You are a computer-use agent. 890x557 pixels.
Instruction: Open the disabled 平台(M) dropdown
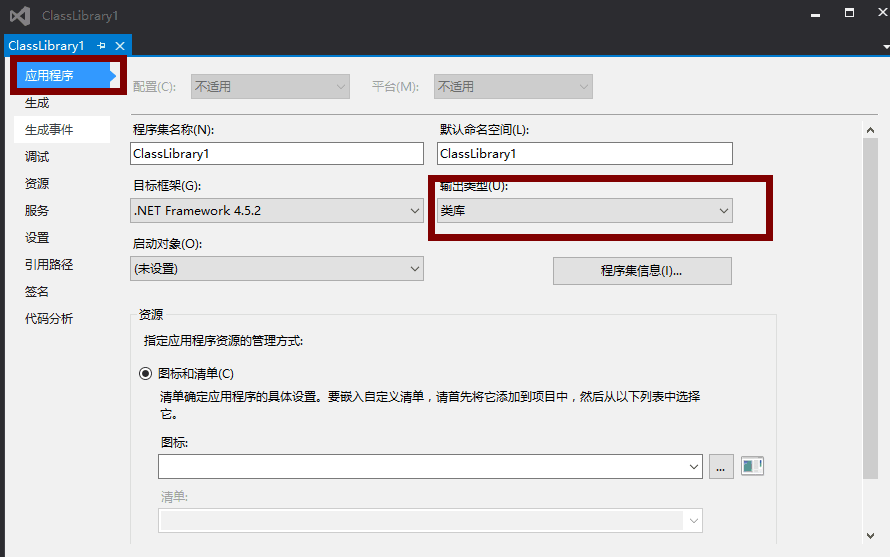click(x=513, y=87)
